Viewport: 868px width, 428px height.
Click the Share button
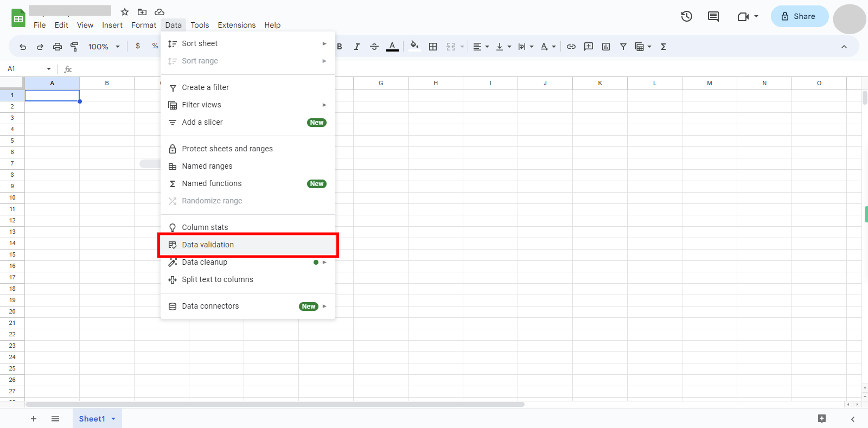click(x=800, y=16)
